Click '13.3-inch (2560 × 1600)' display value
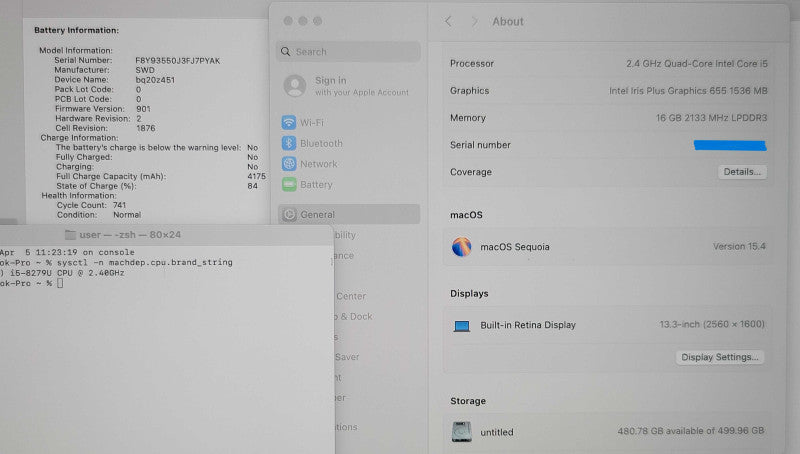The image size is (800, 454). pos(712,324)
